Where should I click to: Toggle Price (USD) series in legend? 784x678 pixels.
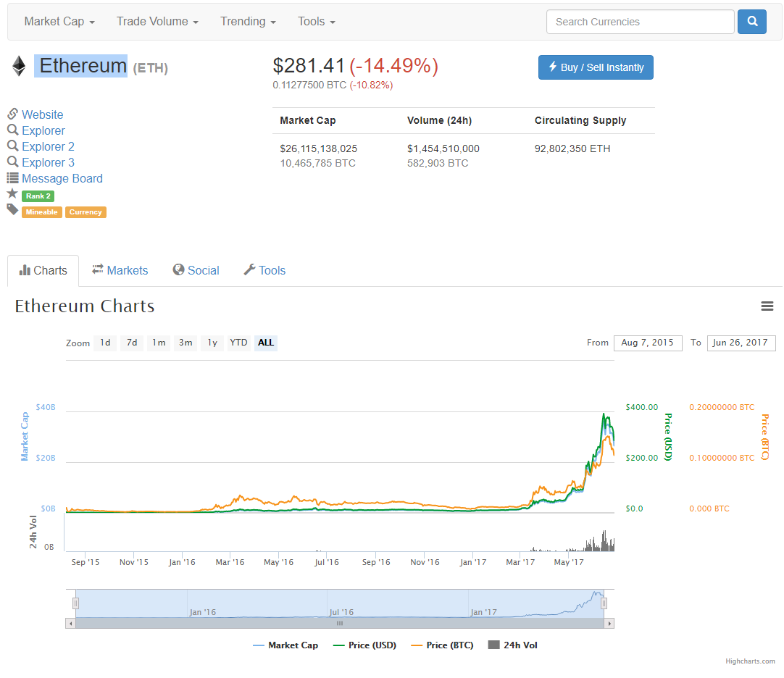pyautogui.click(x=364, y=645)
